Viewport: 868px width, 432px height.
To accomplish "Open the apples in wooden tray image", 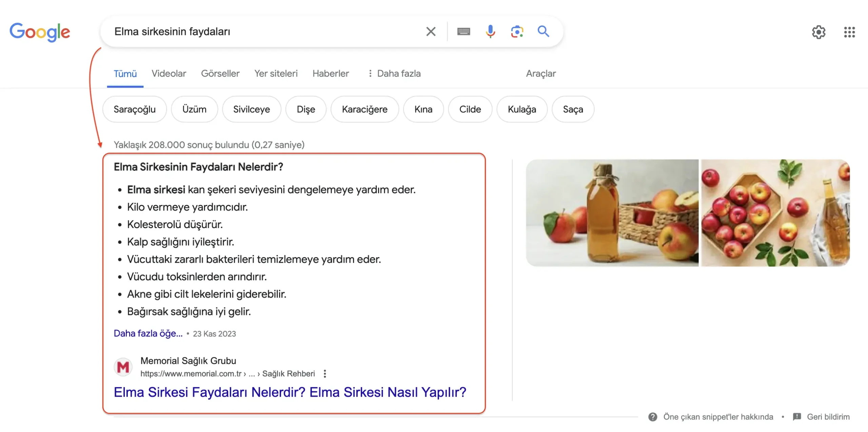I will tap(775, 213).
